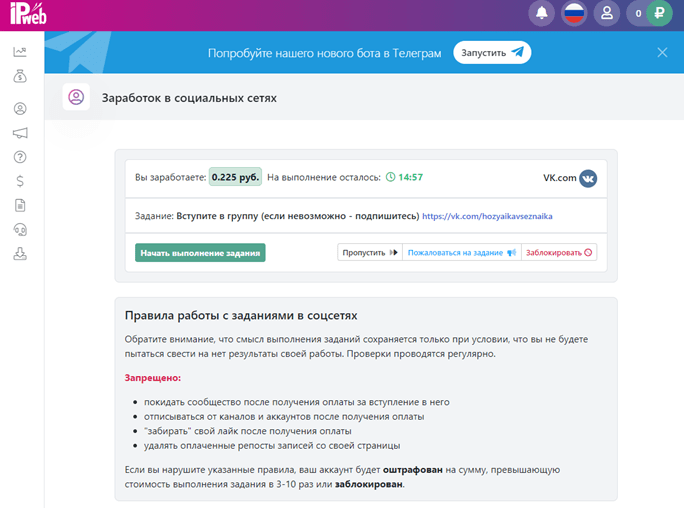Click the green ruble balance icon

point(659,14)
